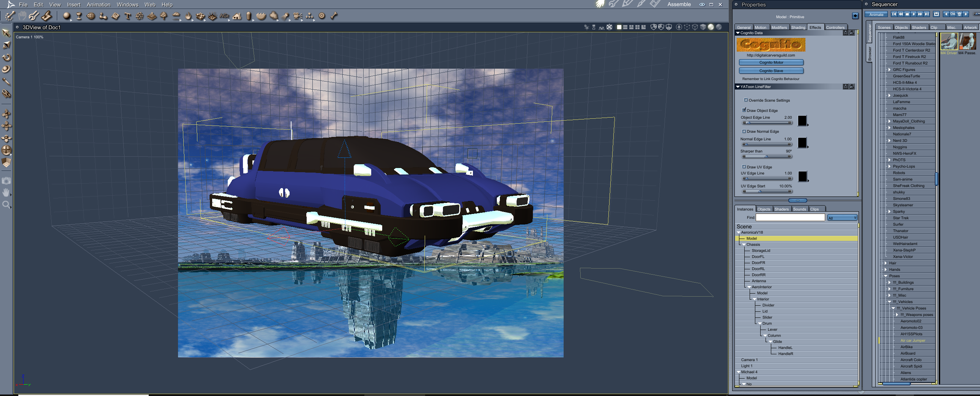Insert a plant (tree) object
The height and width of the screenshot is (396, 980).
(164, 16)
